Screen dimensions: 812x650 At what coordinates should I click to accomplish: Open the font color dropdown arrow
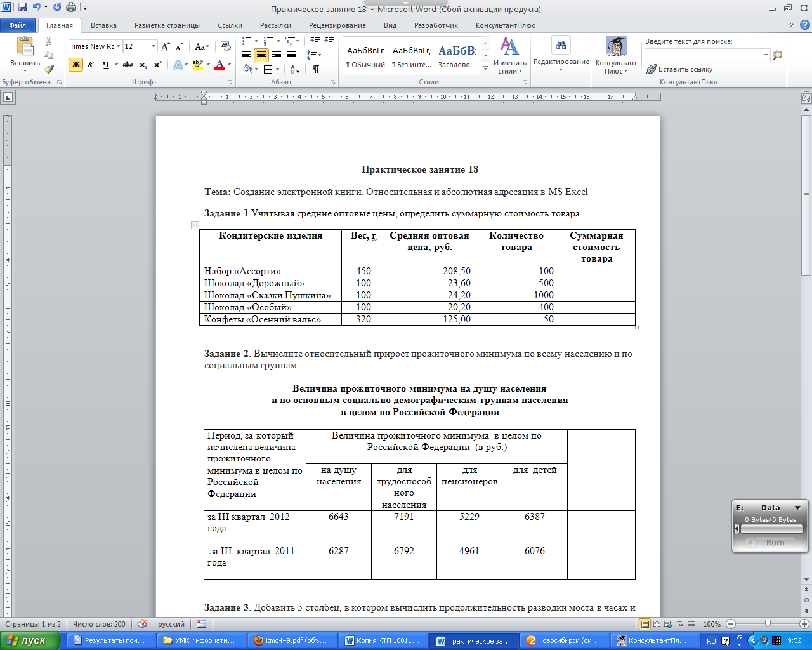(229, 65)
